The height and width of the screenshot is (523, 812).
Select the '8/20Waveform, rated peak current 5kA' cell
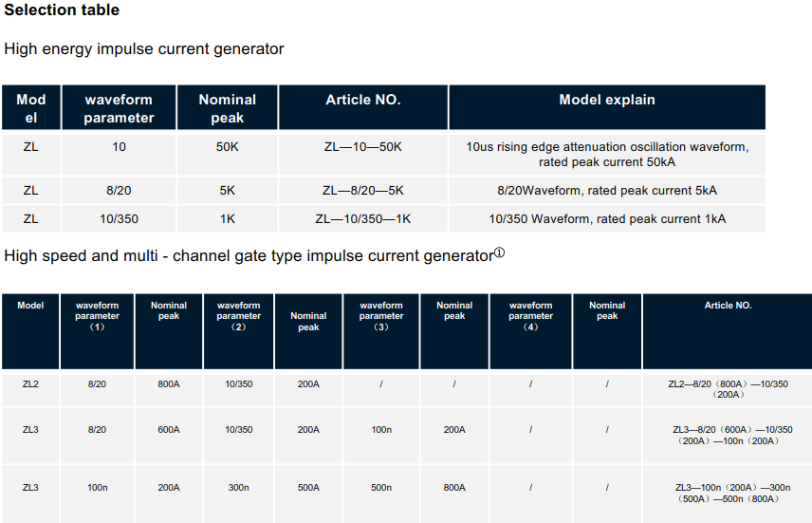[x=607, y=190]
